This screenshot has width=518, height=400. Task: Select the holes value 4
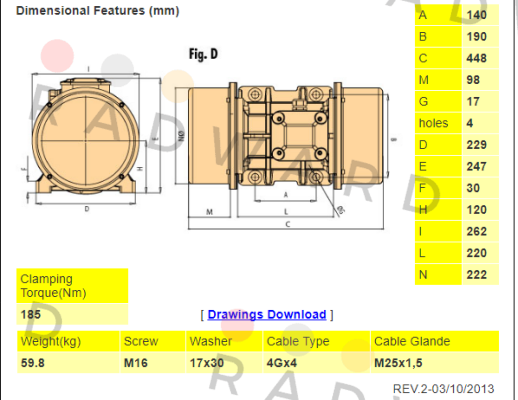(470, 123)
